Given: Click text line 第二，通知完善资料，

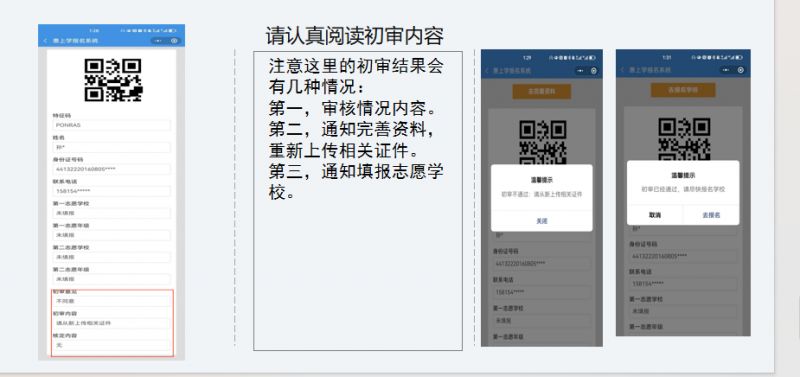Looking at the screenshot, I should (352, 130).
